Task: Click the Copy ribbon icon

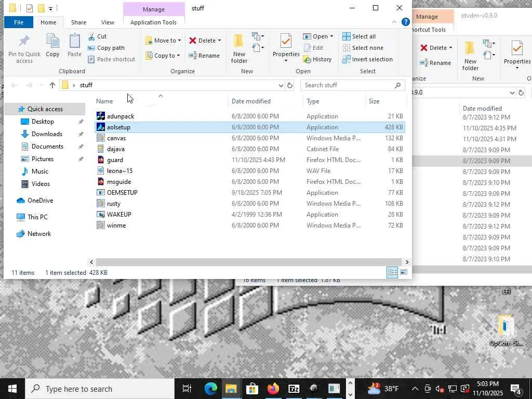Action: 52,42
